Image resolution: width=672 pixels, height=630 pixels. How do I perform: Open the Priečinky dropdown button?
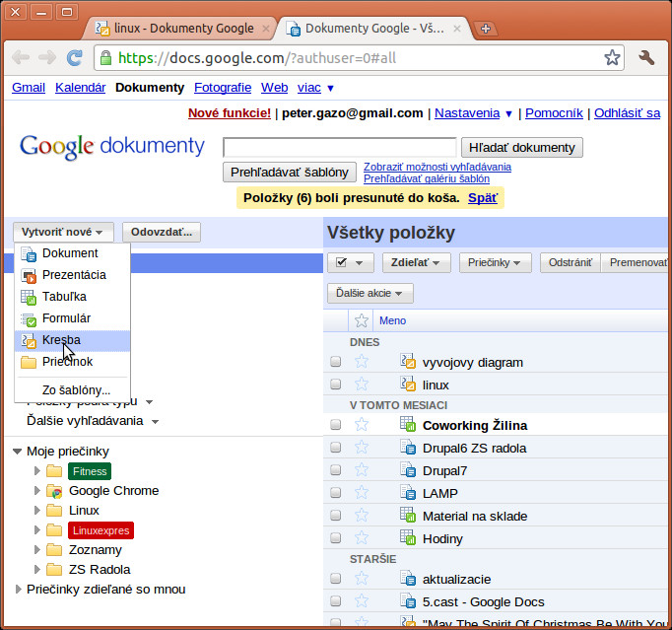pyautogui.click(x=495, y=262)
